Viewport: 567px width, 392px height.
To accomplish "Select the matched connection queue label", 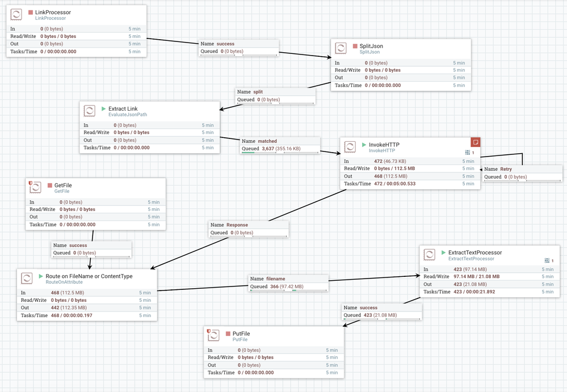I will (280, 145).
